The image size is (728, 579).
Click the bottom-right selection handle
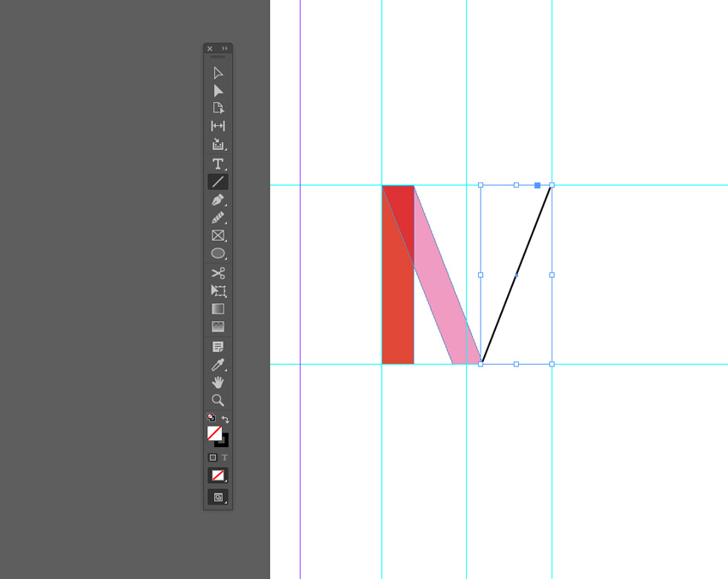click(552, 364)
